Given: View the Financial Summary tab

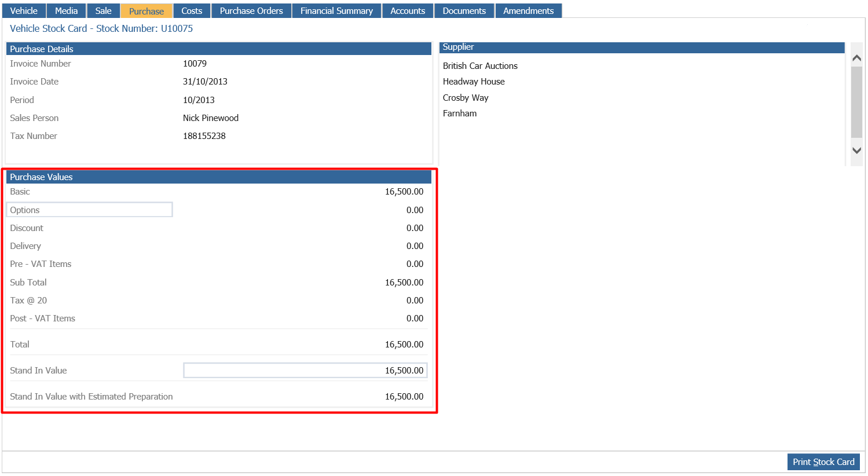Looking at the screenshot, I should click(x=336, y=11).
